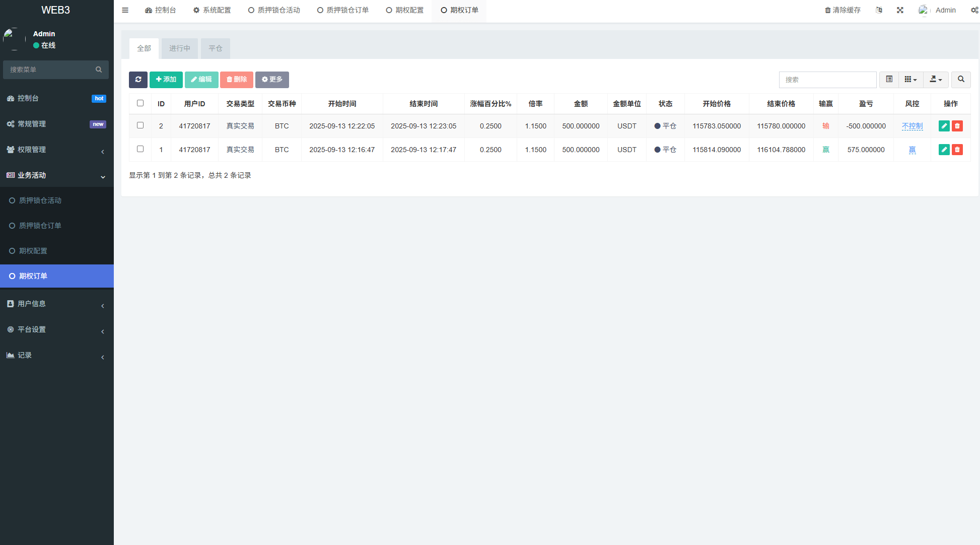This screenshot has width=980, height=545.
Task: Select the checkbox for order ID 1
Action: [140, 149]
